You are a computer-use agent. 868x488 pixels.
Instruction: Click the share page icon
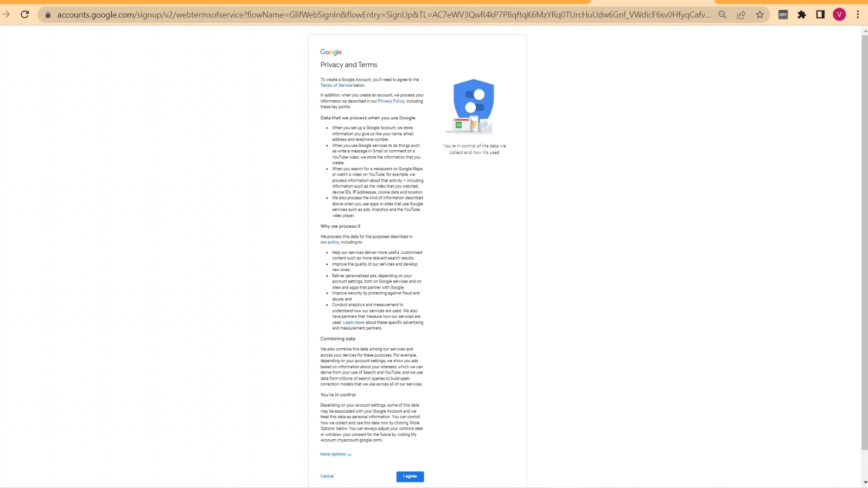[741, 15]
